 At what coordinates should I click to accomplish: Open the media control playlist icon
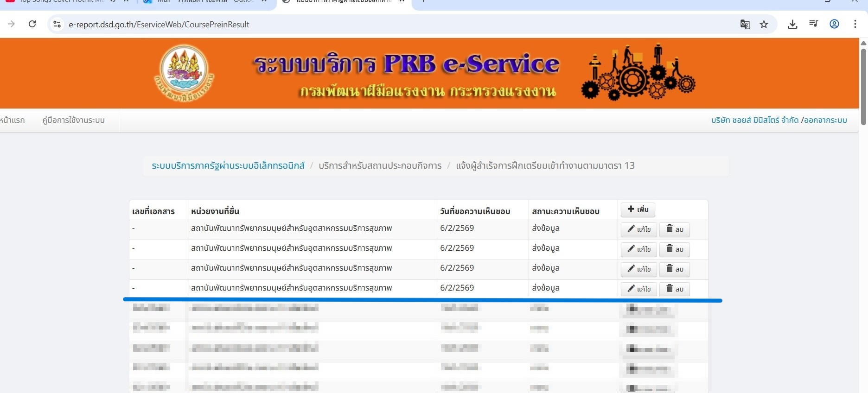click(813, 24)
